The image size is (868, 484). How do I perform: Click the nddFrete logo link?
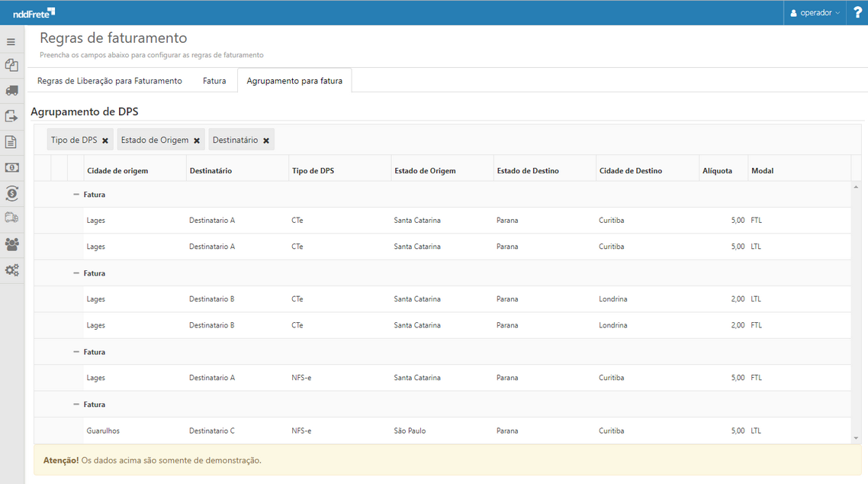(34, 13)
